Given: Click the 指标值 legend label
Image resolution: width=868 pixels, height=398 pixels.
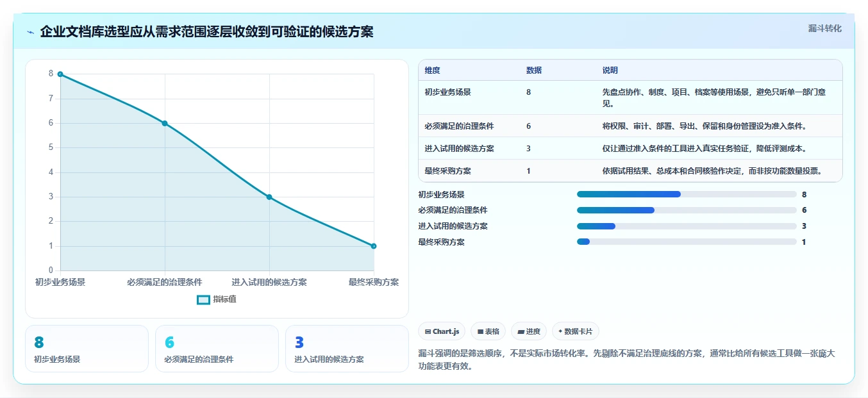Looking at the screenshot, I should pos(225,299).
